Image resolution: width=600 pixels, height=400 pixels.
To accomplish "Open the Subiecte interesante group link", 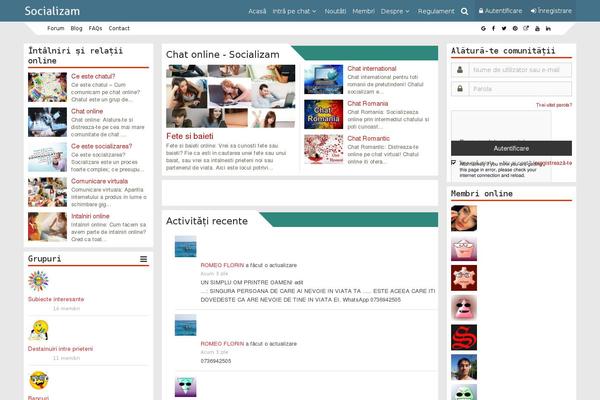I will [56, 299].
